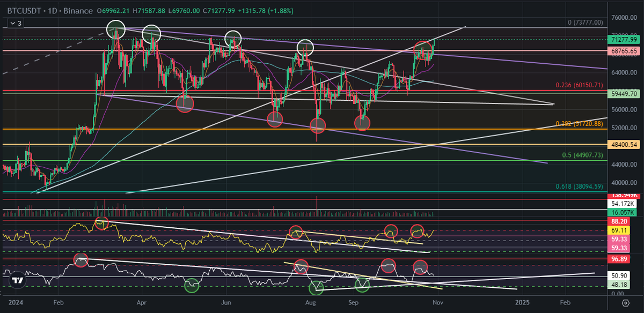Open symbol search by clicking BTCUSDT
Screen dimensions: 644x313
point(25,10)
